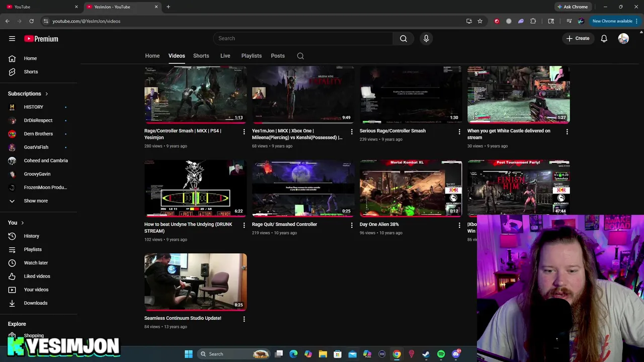This screenshot has height=362, width=644.
Task: Click the YouTube Premium logo
Action: point(41,39)
